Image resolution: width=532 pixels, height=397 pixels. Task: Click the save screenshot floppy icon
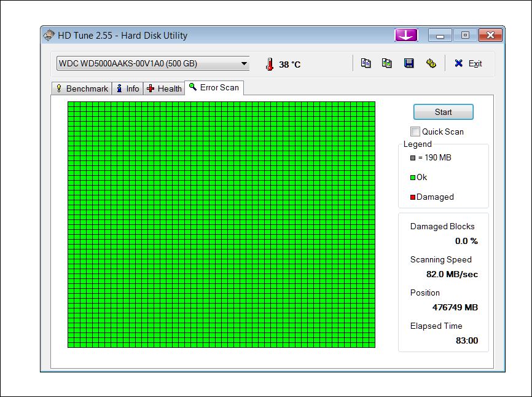tap(409, 63)
